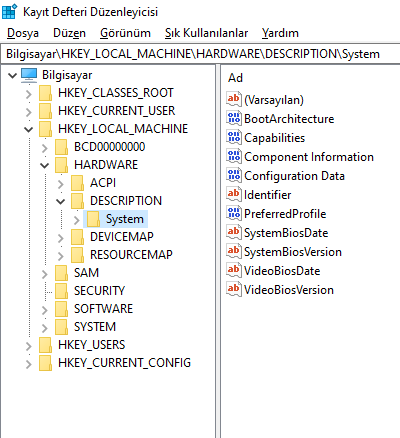Expand the ACPI chevron

(61, 184)
